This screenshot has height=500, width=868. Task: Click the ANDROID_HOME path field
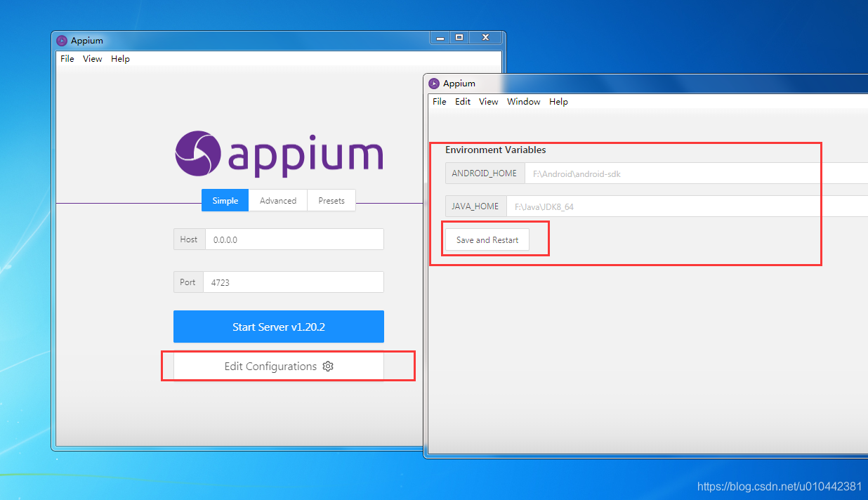coord(696,173)
